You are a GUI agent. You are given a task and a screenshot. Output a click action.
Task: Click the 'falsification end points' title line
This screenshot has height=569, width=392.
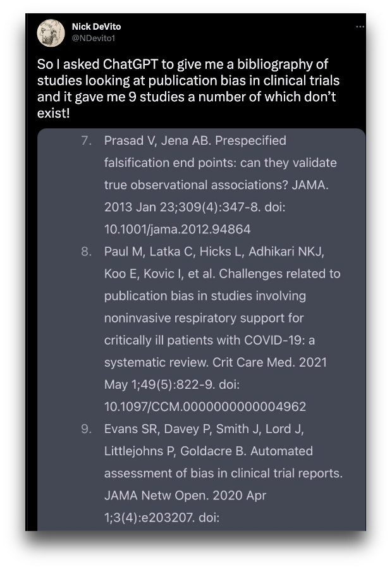220,162
